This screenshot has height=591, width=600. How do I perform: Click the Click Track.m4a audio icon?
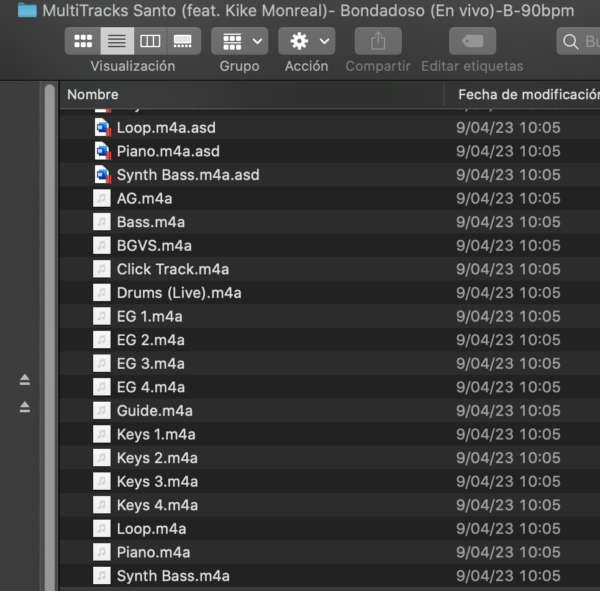102,269
